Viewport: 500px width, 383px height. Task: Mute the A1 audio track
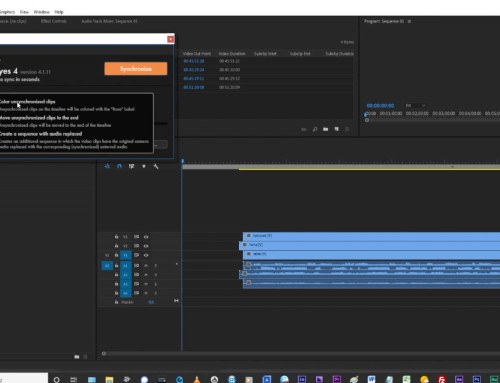point(146,266)
